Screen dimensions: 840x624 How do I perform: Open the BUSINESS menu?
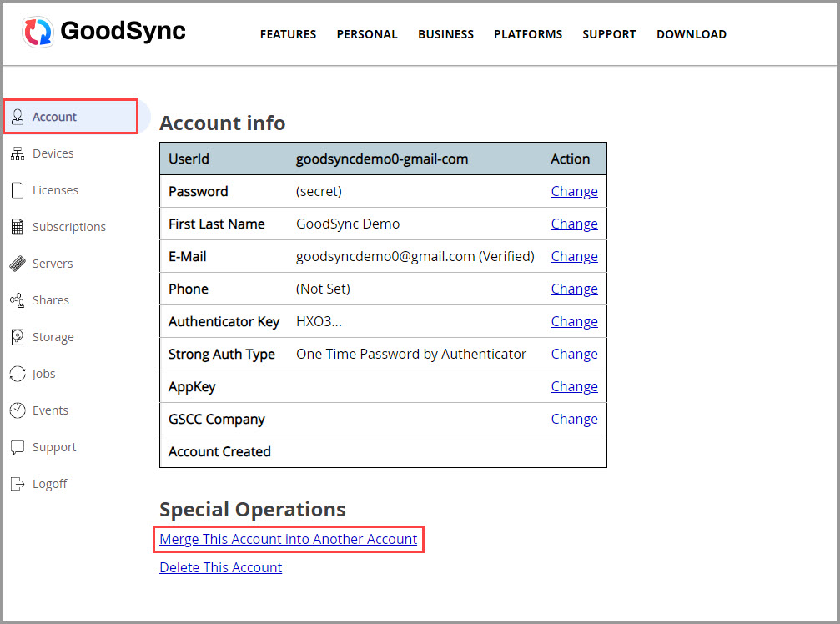click(x=445, y=34)
